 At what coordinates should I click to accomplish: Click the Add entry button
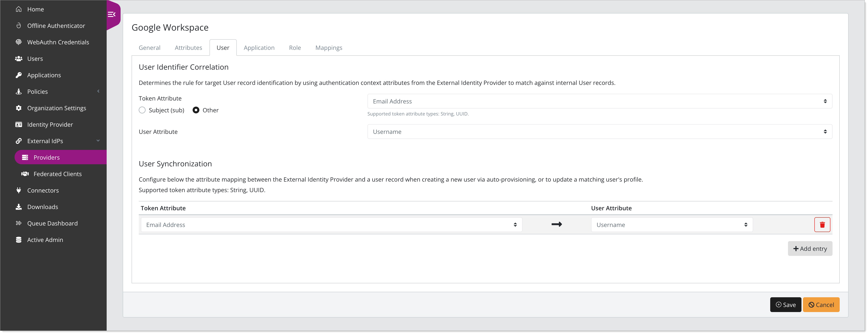pos(810,248)
